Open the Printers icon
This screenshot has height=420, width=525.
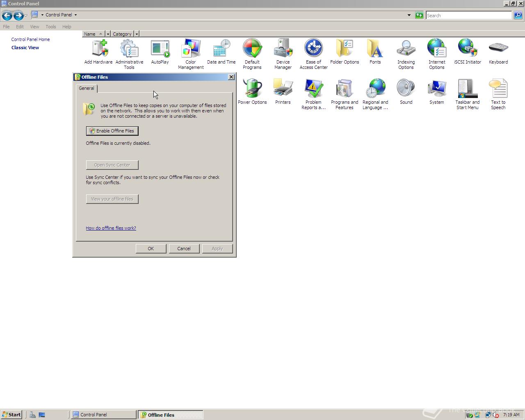[x=283, y=92]
